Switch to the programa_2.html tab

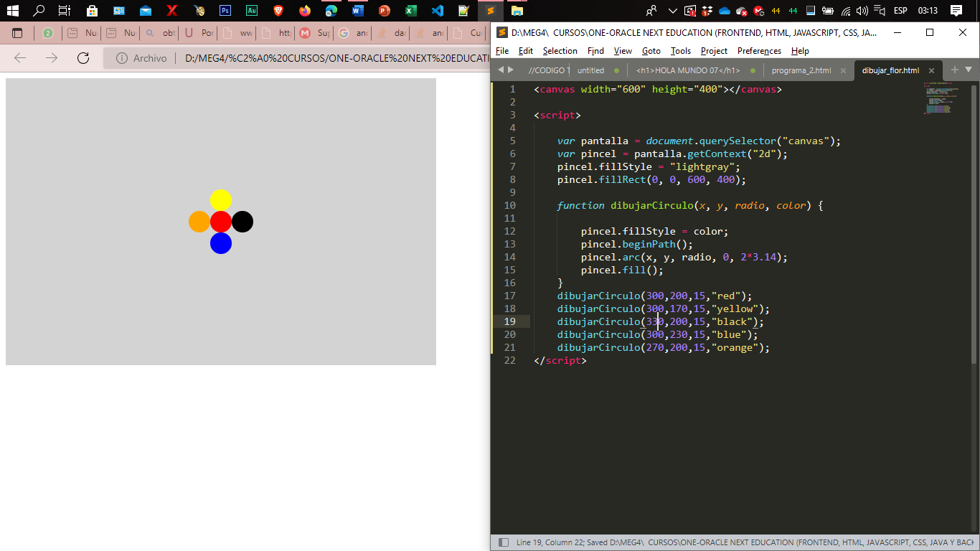(801, 70)
